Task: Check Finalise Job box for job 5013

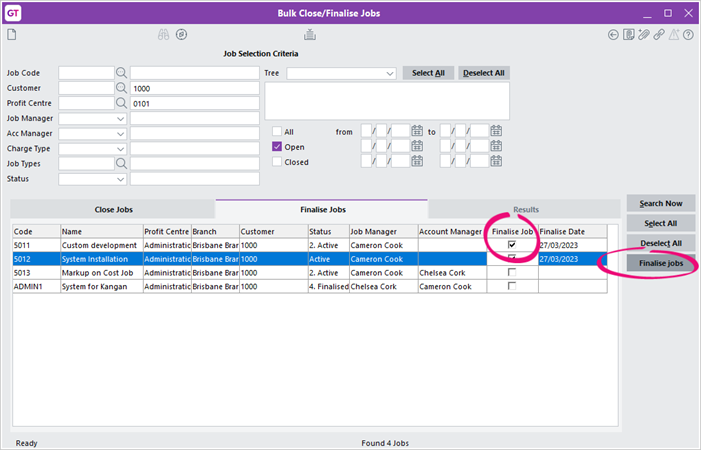Action: point(512,272)
